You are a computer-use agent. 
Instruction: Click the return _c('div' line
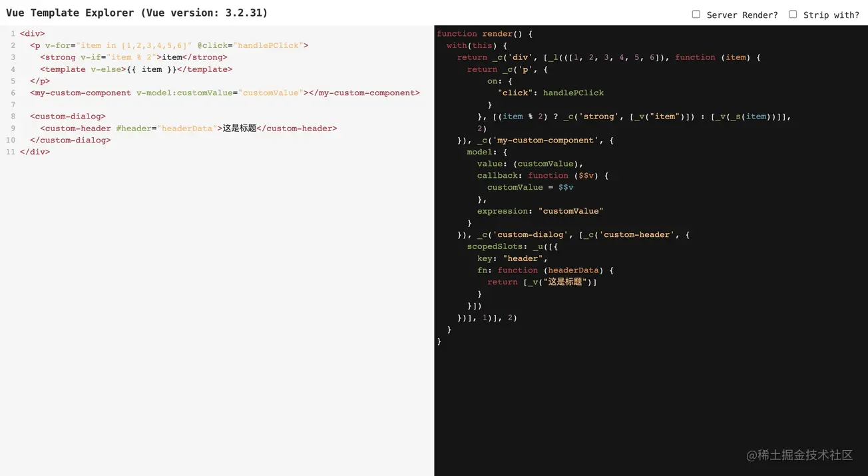click(608, 57)
